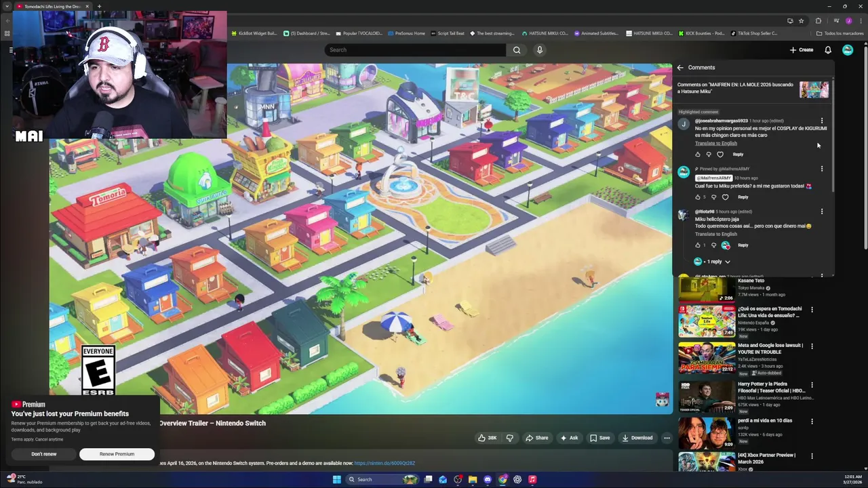
Task: Open options for Tomodachi Life Nintendo España video
Action: pyautogui.click(x=812, y=310)
